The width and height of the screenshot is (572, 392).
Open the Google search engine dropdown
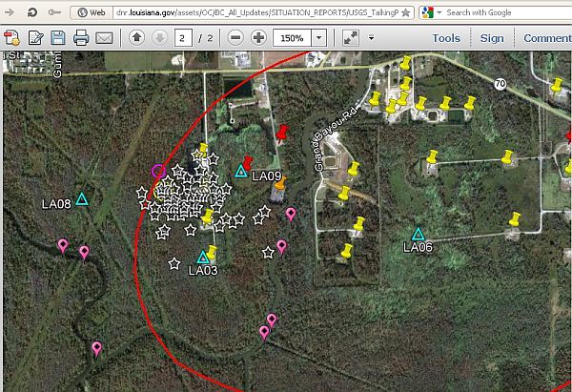[428, 12]
